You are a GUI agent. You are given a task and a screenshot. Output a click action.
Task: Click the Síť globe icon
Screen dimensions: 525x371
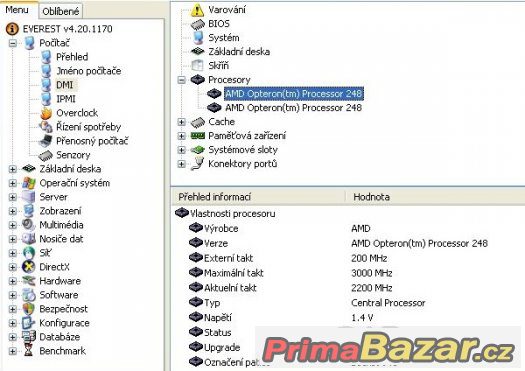tap(29, 253)
